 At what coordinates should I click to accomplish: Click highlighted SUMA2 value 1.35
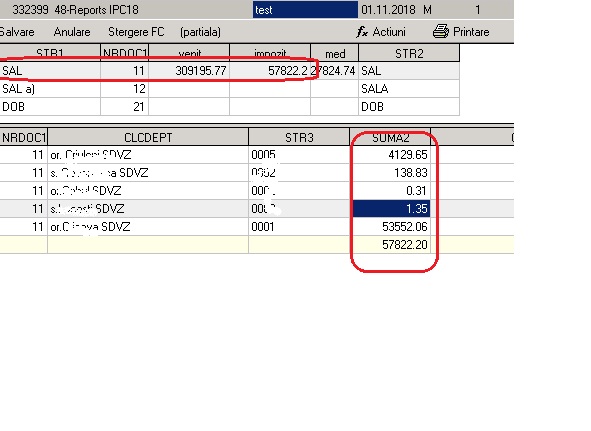point(390,209)
